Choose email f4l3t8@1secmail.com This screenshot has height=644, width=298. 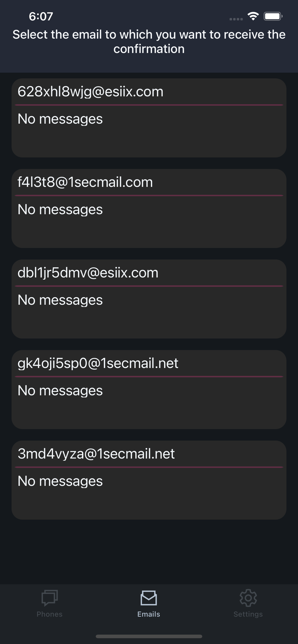[85, 182]
